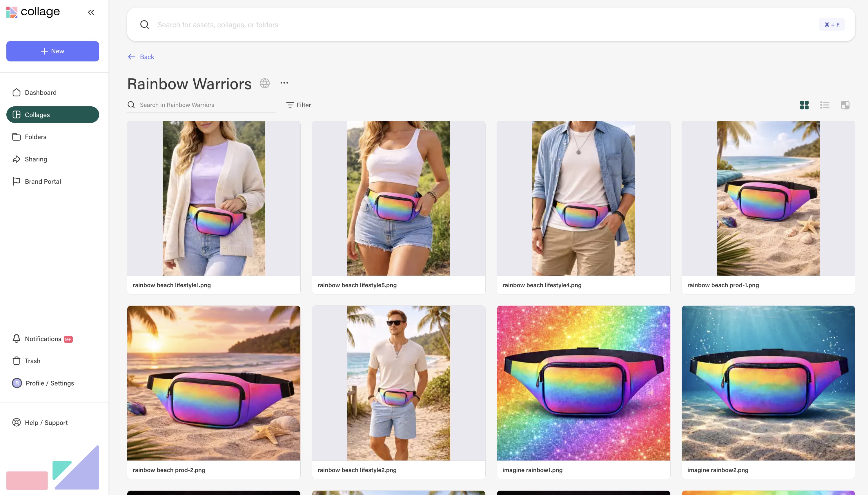The height and width of the screenshot is (495, 868).
Task: Click the global search magnifier icon
Action: [x=144, y=24]
